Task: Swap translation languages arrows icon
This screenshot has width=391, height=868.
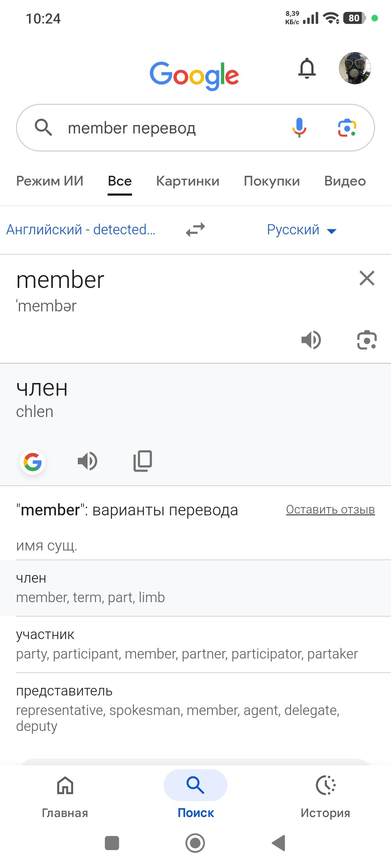Action: click(x=195, y=230)
